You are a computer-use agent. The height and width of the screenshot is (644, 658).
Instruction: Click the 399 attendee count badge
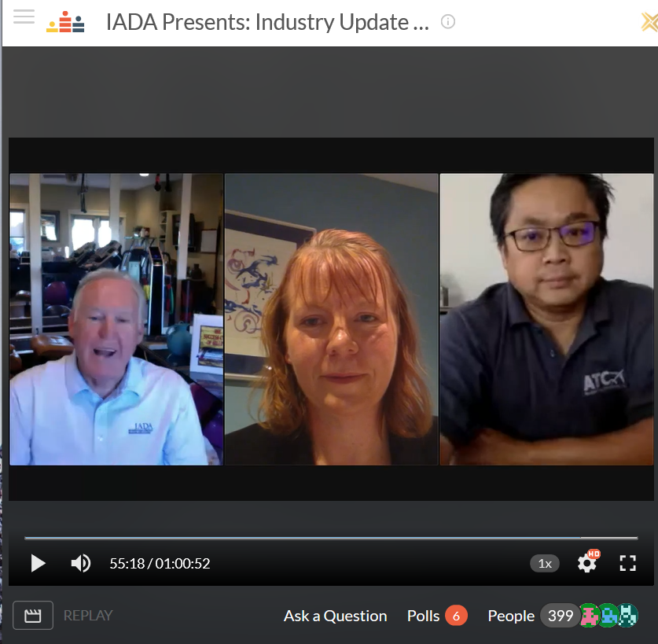tap(560, 616)
